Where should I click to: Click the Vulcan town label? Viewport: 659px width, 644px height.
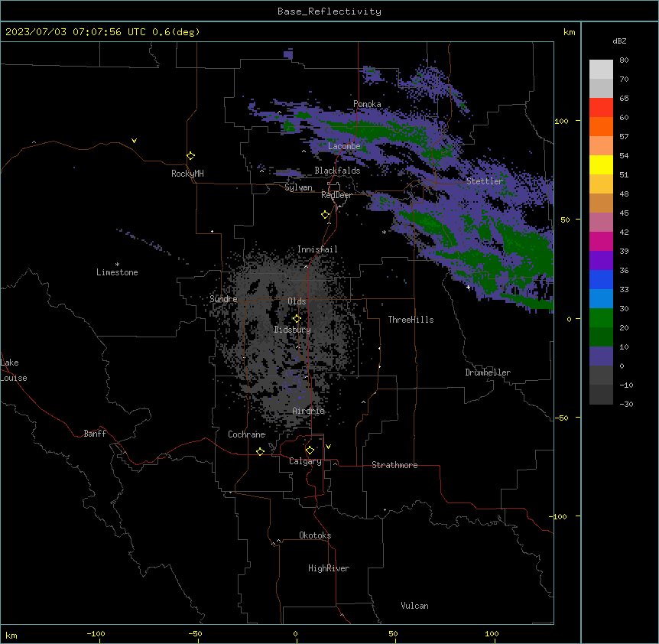pyautogui.click(x=415, y=606)
